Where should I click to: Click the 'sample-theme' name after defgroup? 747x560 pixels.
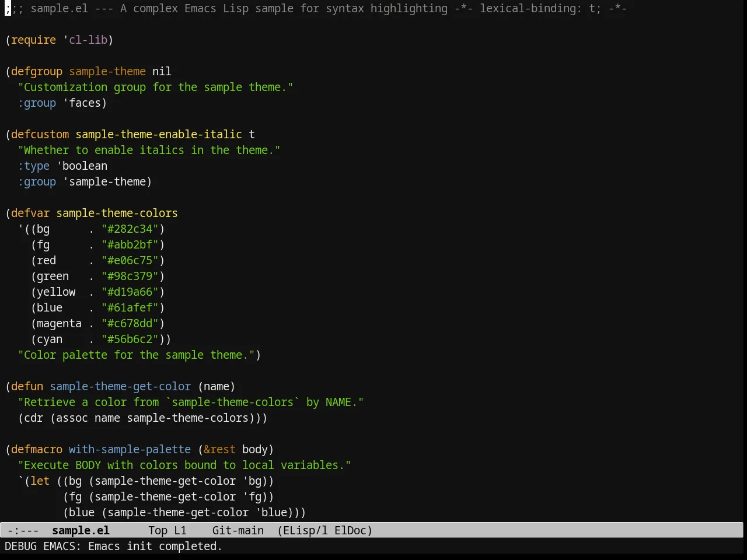tap(107, 71)
